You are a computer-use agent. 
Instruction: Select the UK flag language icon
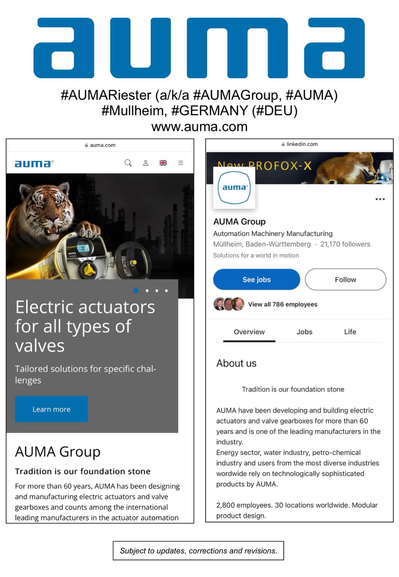163,163
